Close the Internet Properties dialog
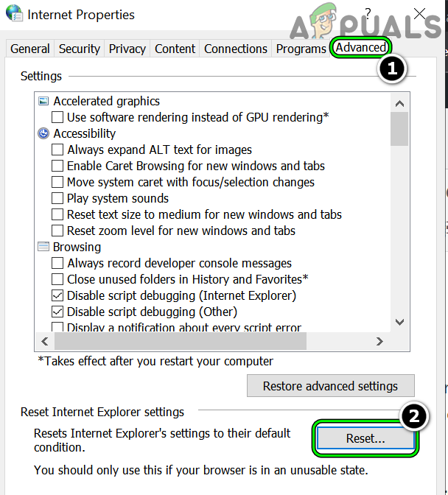Image resolution: width=448 pixels, height=495 pixels. point(419,13)
